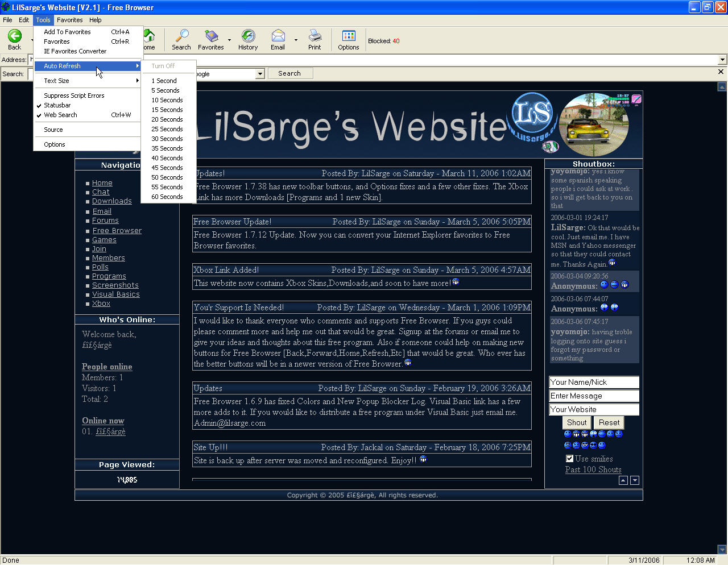This screenshot has width=728, height=565.
Task: Open the Home navigation link
Action: click(102, 183)
